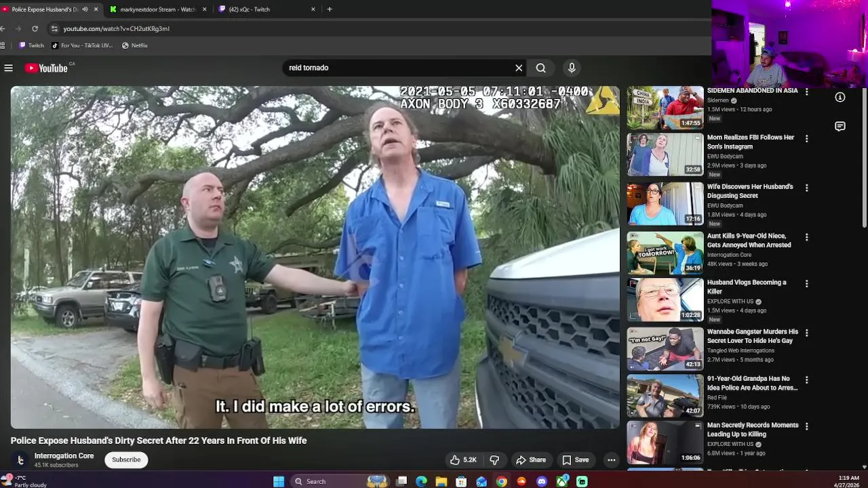This screenshot has height=488, width=868.
Task: Open Xbox app from the taskbar
Action: tap(561, 481)
